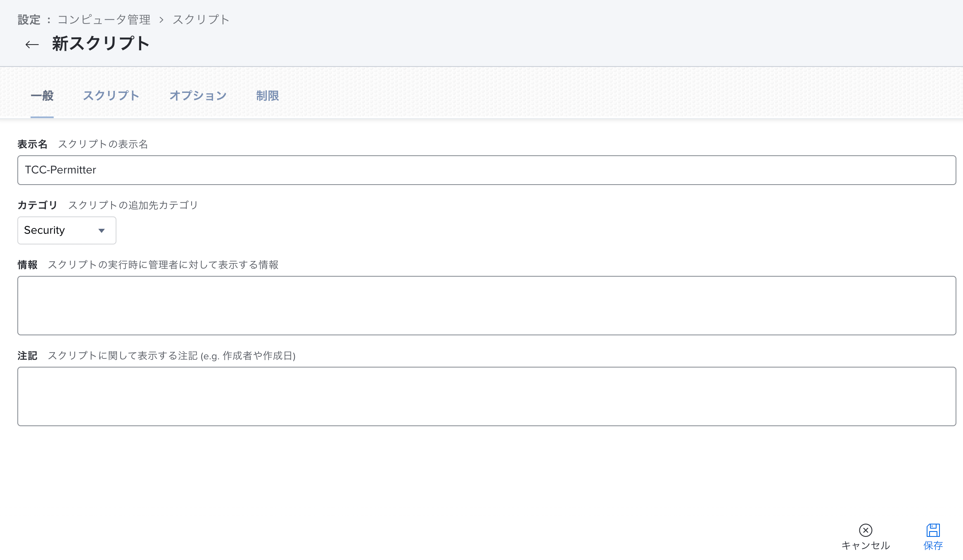963x560 pixels.
Task: Click the 注記 field label
Action: point(28,356)
